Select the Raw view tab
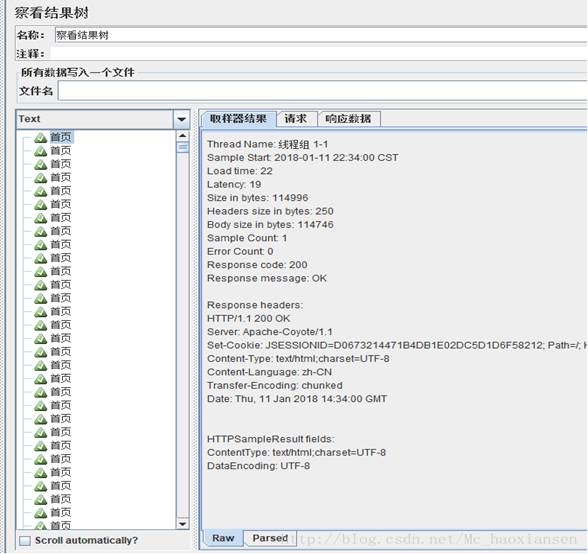Image resolution: width=588 pixels, height=554 pixels. (224, 538)
